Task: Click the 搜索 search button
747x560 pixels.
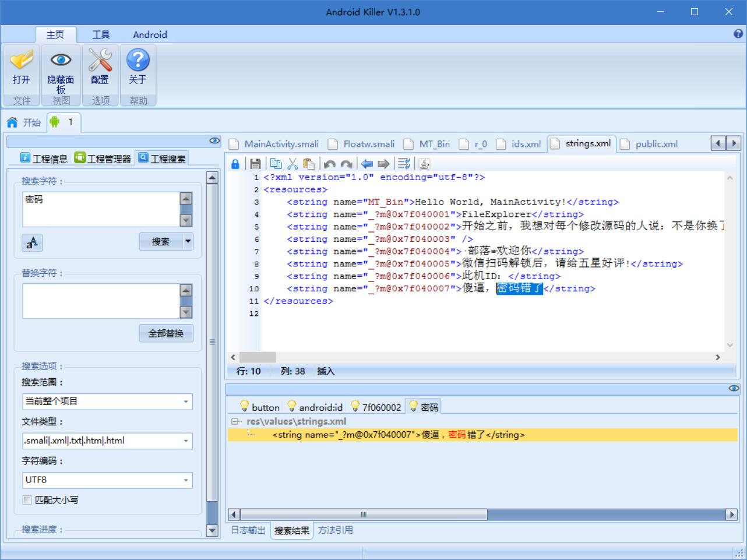Action: (161, 241)
